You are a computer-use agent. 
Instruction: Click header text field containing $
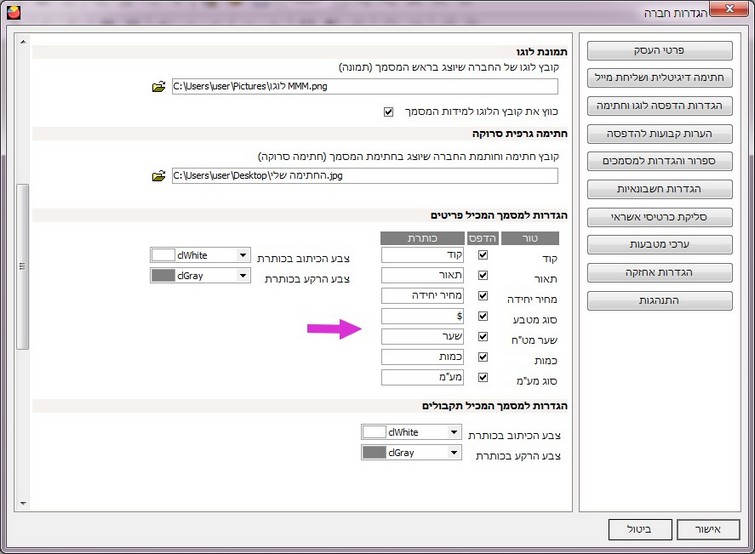pyautogui.click(x=422, y=316)
